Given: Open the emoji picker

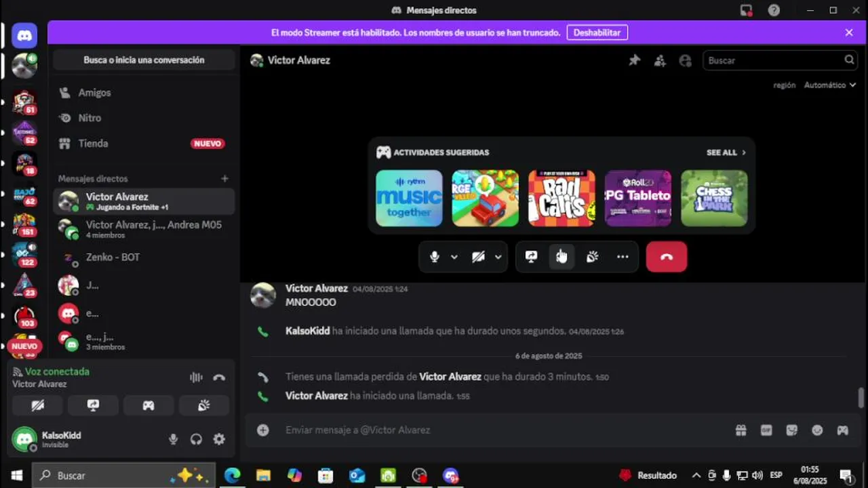Looking at the screenshot, I should click(x=817, y=430).
